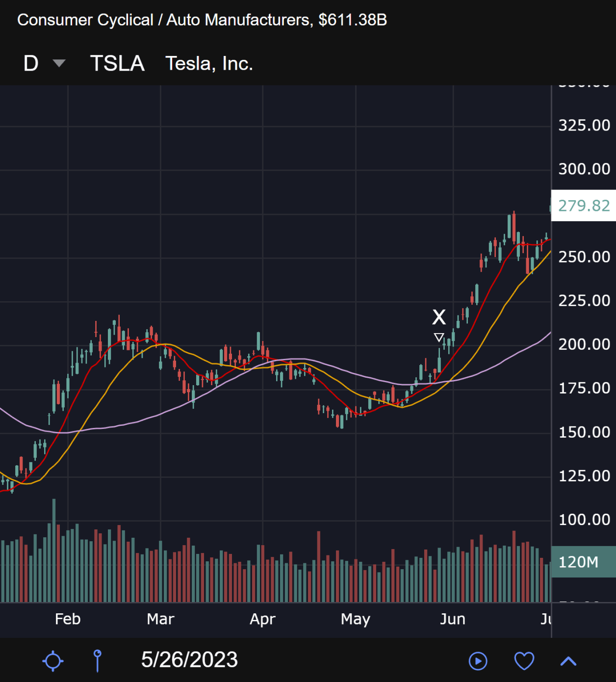The height and width of the screenshot is (682, 616).
Task: Click the 120M volume label
Action: (x=584, y=562)
